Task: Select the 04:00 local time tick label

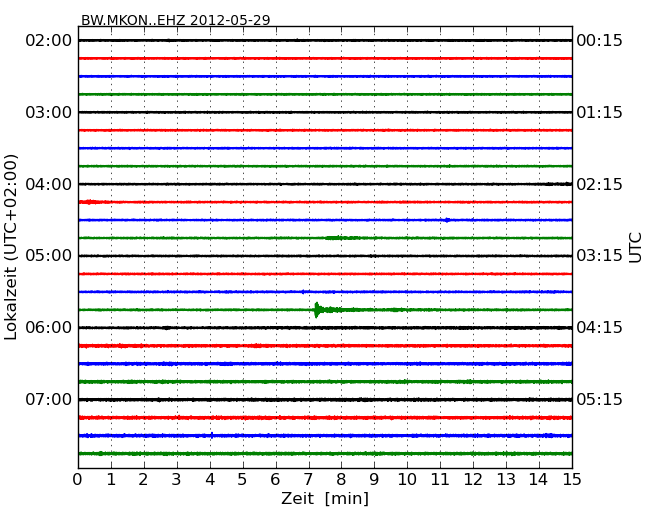Action: click(49, 184)
